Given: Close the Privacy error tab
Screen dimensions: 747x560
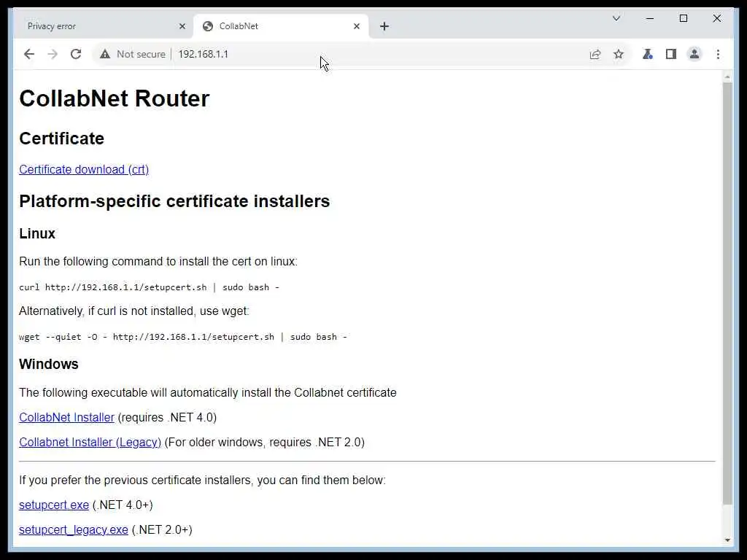Looking at the screenshot, I should tap(182, 26).
